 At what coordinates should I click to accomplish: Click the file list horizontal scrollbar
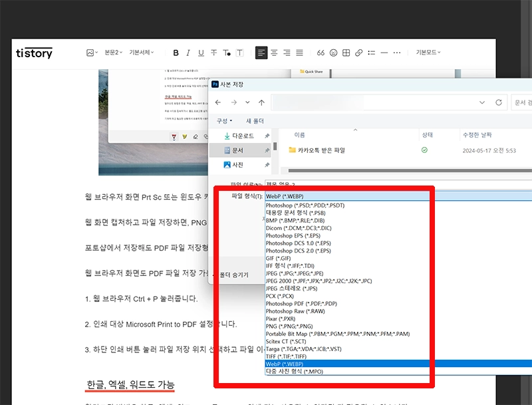pyautogui.click(x=410, y=170)
